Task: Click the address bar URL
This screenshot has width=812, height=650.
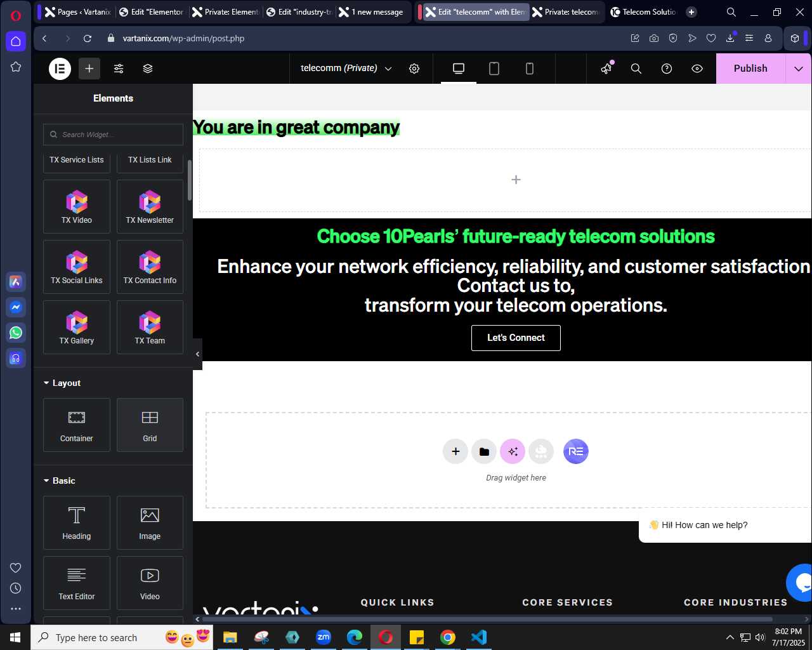Action: tap(183, 38)
